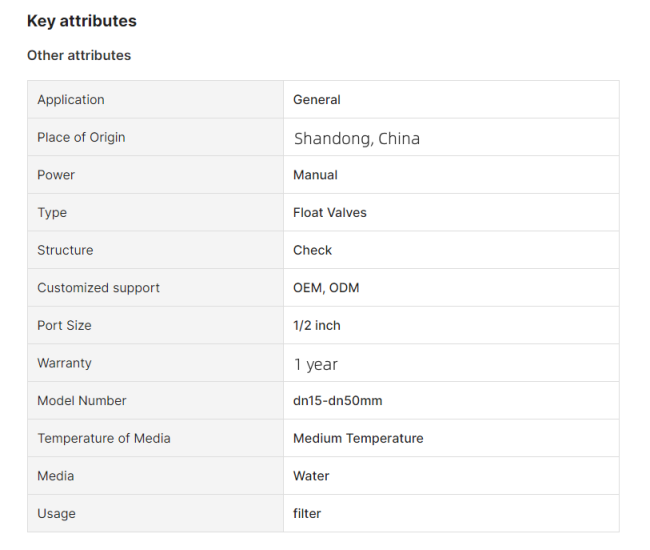
Task: Click the Float Valves value
Action: coord(330,213)
